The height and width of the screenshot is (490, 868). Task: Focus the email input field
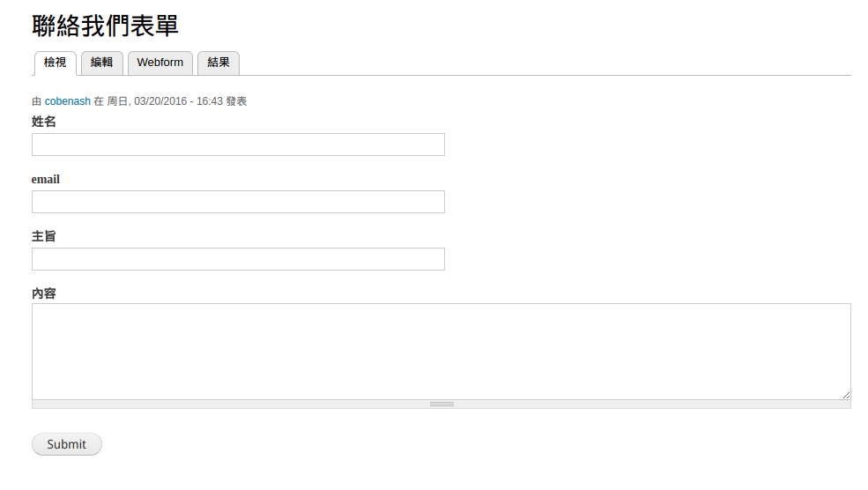pyautogui.click(x=238, y=202)
